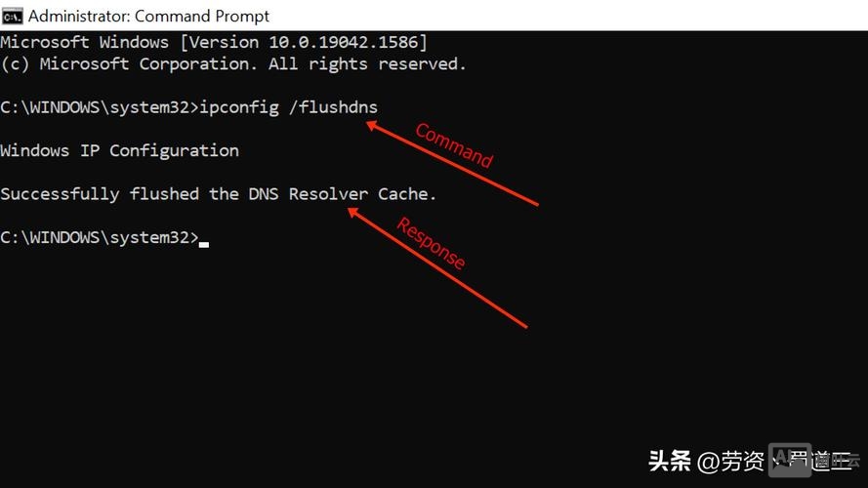
Task: Click the 'Administrator: Command Prompt' window title
Action: [148, 17]
